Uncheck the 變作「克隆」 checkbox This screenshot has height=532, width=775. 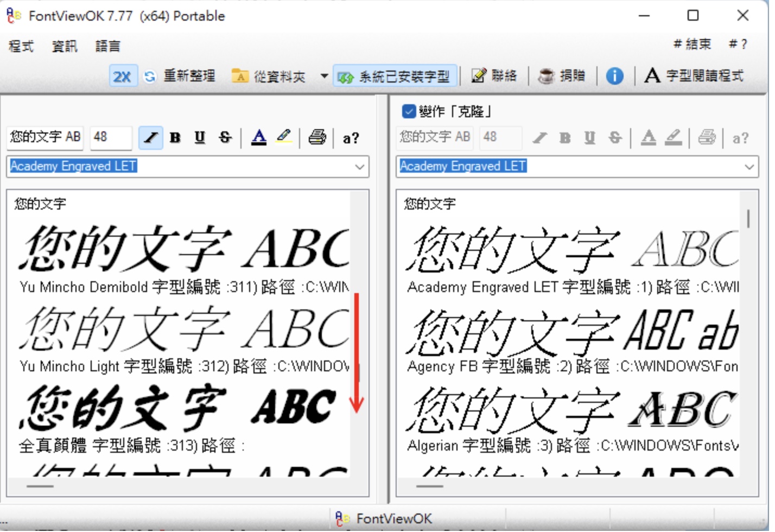point(409,111)
